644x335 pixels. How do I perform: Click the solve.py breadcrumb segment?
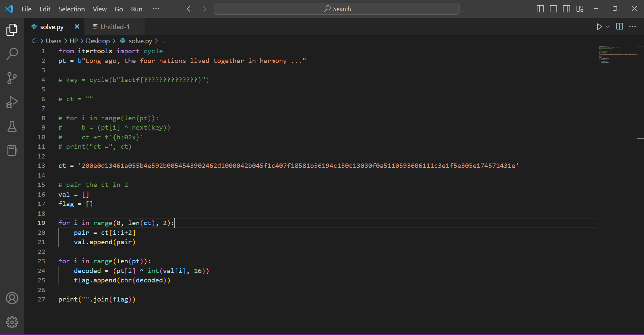click(x=140, y=41)
